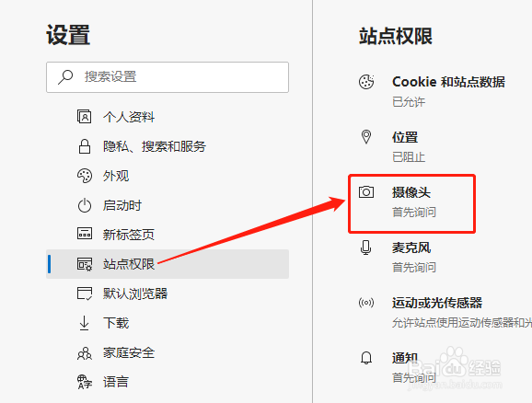The image size is (532, 403).
Task: Click 已阻止 status under 位置
Action: point(409,157)
